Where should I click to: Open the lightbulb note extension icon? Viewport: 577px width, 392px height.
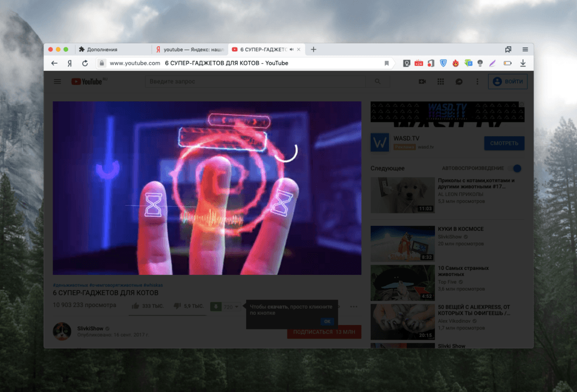point(407,63)
